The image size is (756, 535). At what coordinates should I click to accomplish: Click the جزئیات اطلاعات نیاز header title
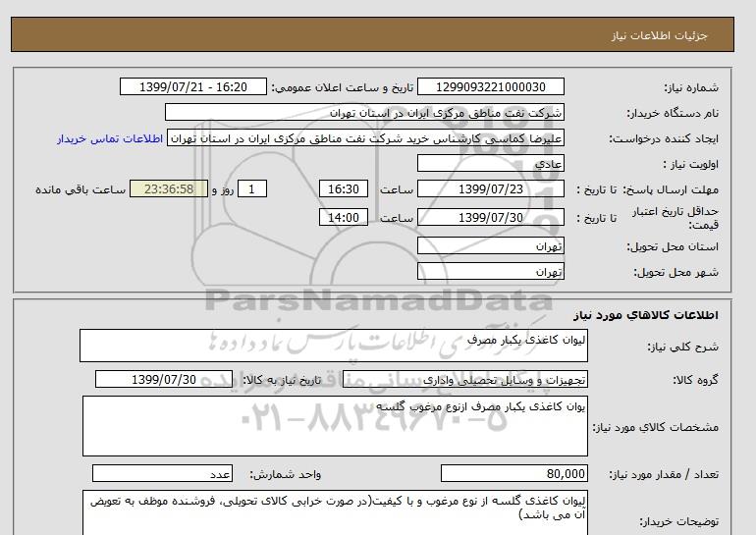click(x=659, y=35)
